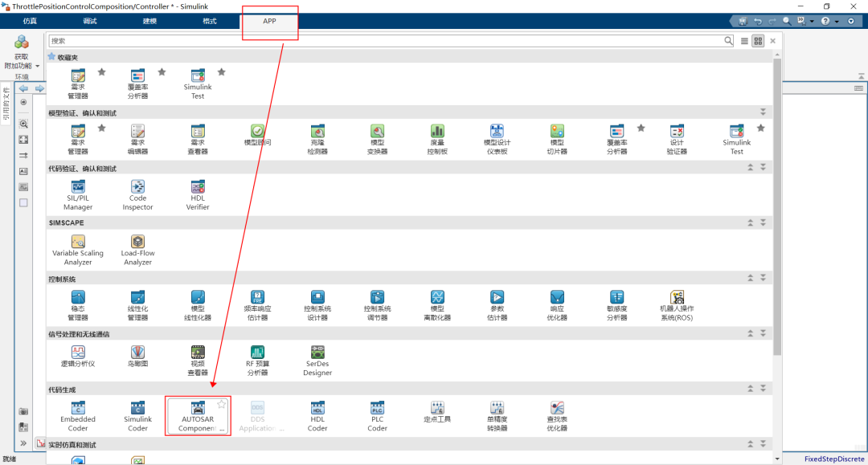Image resolution: width=868 pixels, height=465 pixels.
Task: Open the Code Inspector app
Action: [x=137, y=194]
